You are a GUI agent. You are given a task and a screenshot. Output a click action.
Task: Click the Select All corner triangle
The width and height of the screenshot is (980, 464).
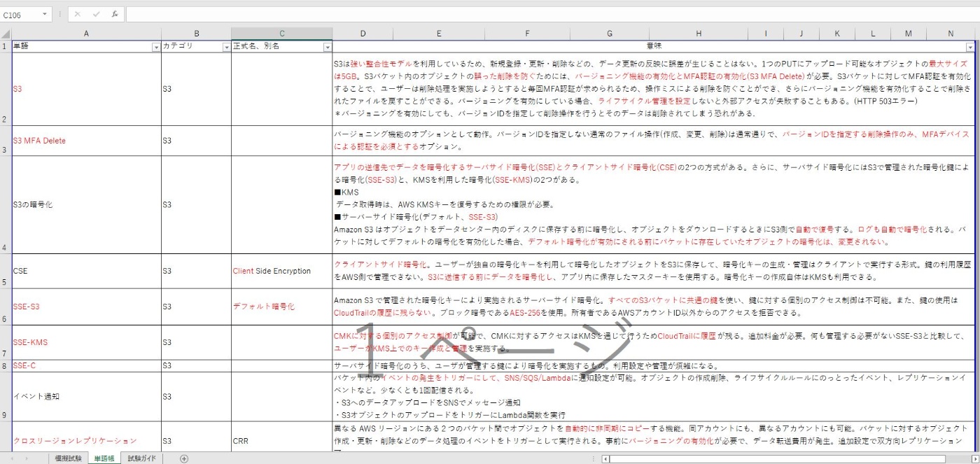tap(6, 34)
